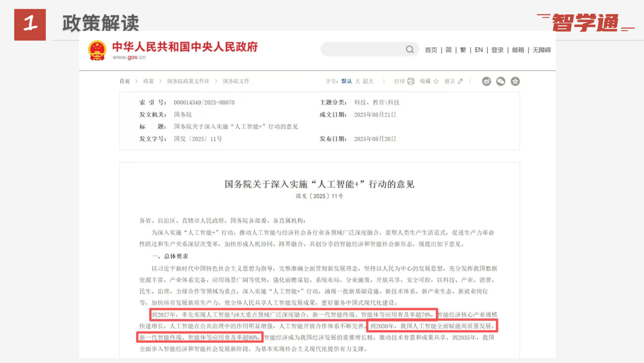
Task: Click the 发文机关 field label
Action: pos(153,114)
